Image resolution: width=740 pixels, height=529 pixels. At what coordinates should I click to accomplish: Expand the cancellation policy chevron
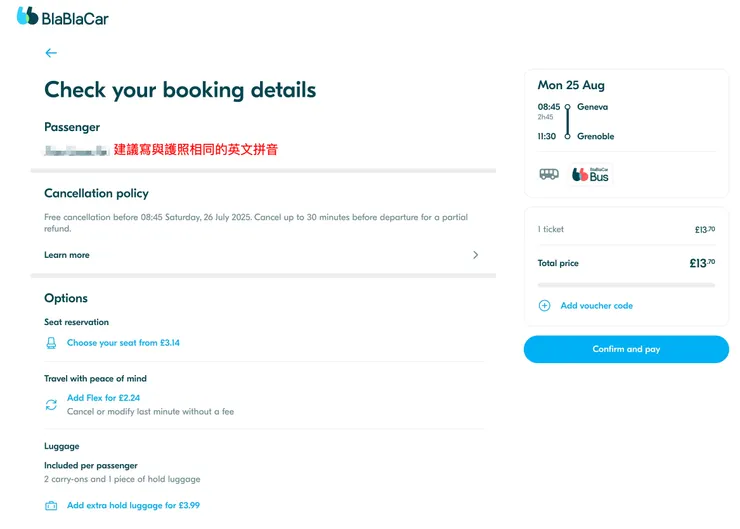click(x=475, y=255)
